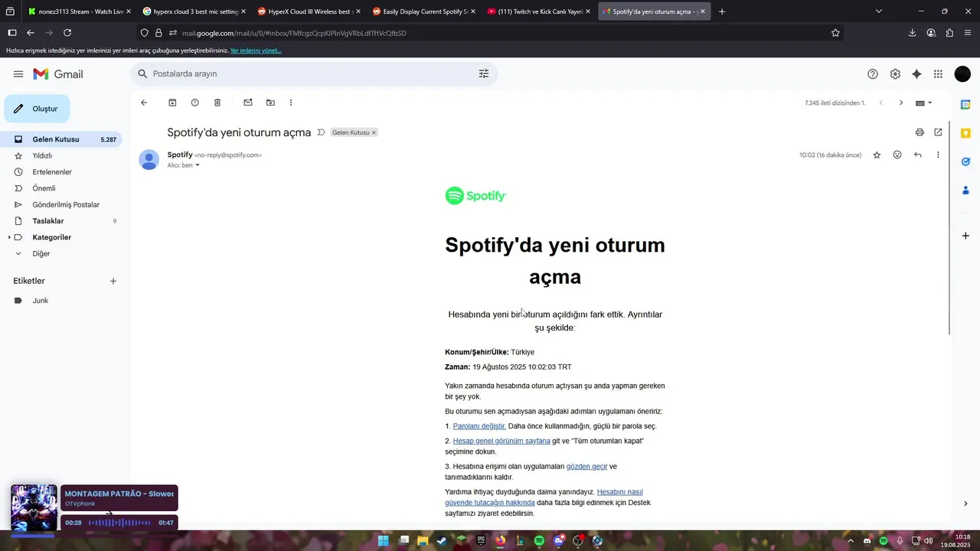980x551 pixels.
Task: Click the song progress waveform bar
Action: (x=119, y=523)
